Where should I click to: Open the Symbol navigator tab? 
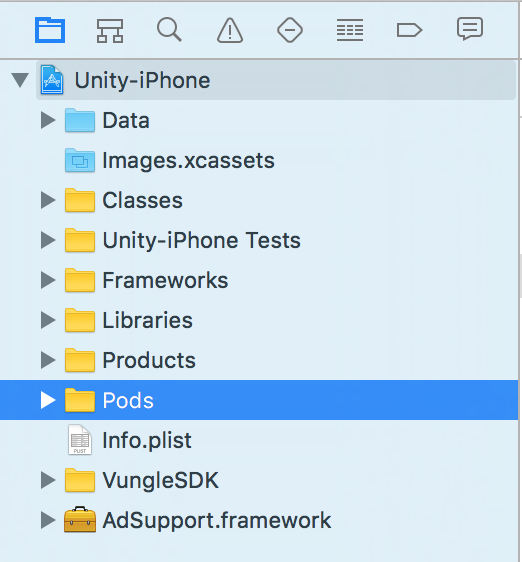[110, 30]
